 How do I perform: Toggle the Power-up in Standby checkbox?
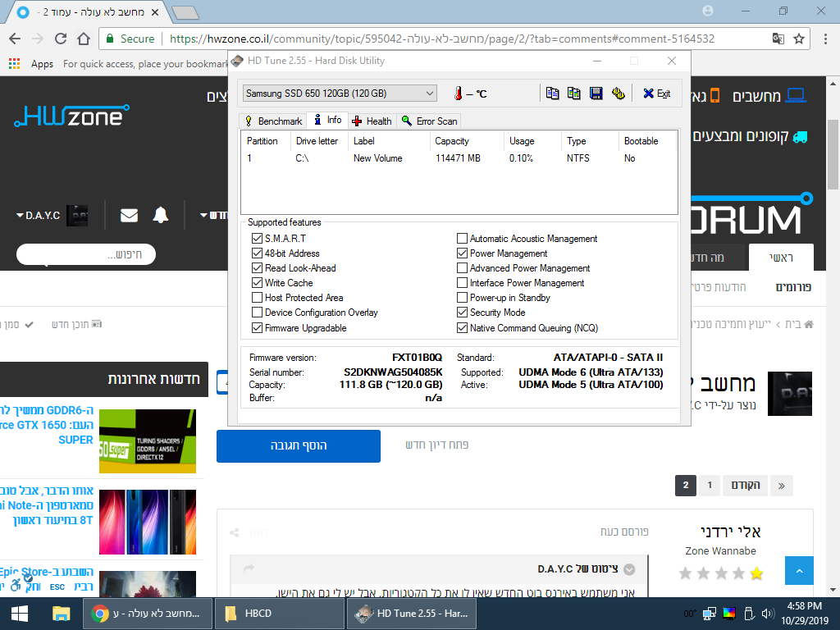tap(463, 297)
